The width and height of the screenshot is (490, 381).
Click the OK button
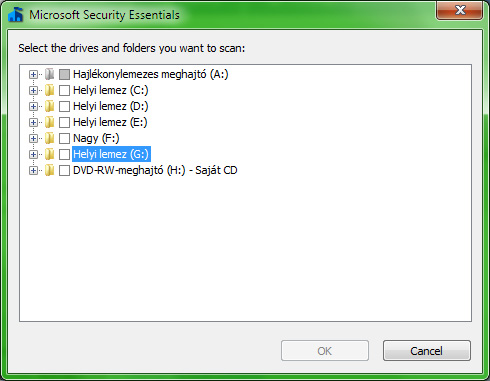(325, 351)
